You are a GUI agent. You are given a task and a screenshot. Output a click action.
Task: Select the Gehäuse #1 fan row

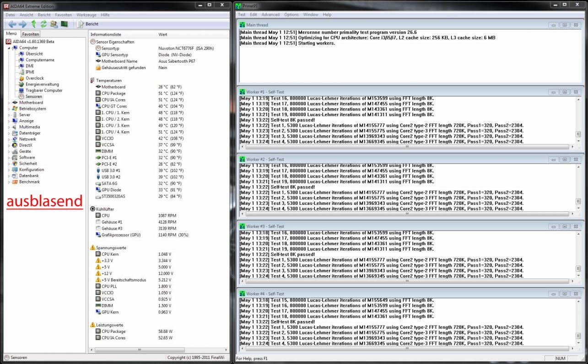tap(158, 222)
